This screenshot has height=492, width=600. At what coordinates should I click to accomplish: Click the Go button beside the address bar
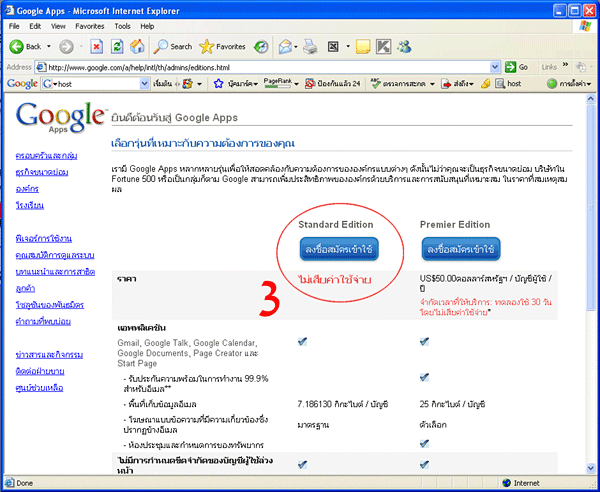point(516,67)
